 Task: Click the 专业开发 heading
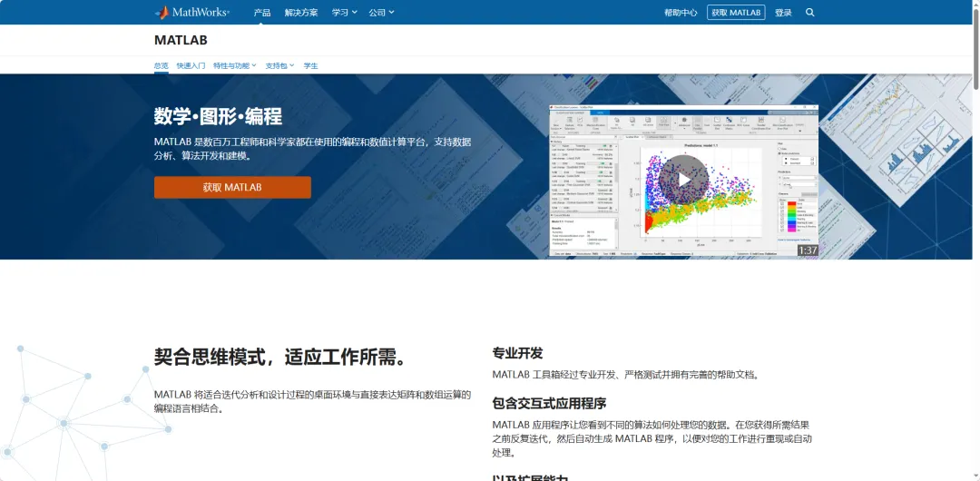[x=517, y=353]
